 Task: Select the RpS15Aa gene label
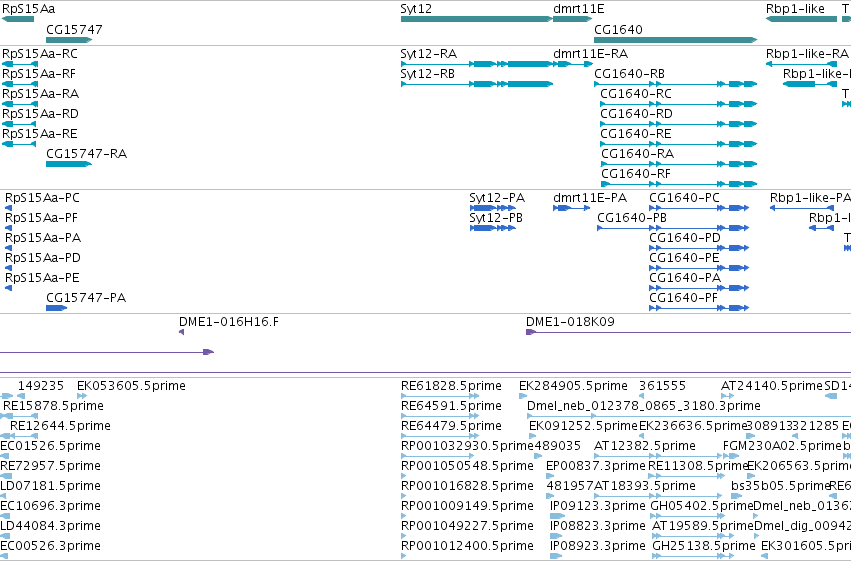click(28, 9)
